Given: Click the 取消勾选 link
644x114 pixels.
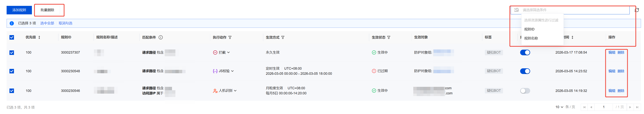Looking at the screenshot, I should [x=66, y=23].
